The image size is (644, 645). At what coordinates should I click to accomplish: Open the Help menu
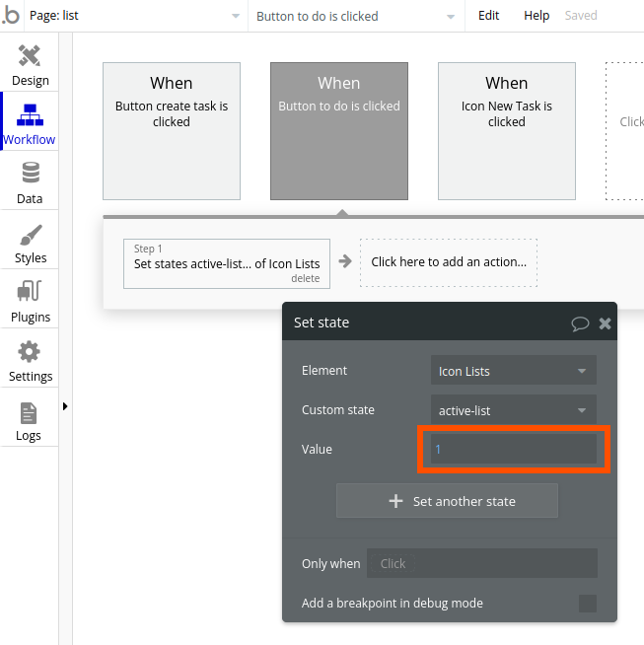537,16
